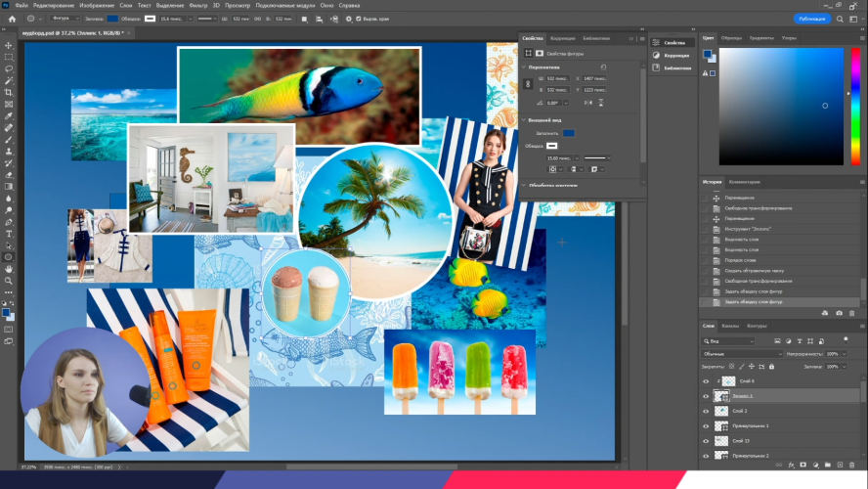Viewport: 868px width, 489px height.
Task: Switch to the Градиенты tab
Action: coord(761,38)
